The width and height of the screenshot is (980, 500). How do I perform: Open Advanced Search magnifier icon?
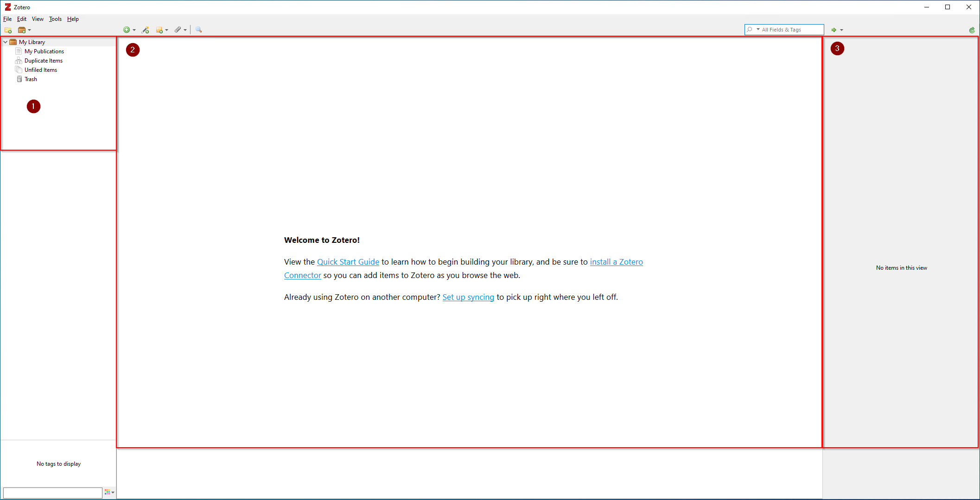pyautogui.click(x=198, y=30)
